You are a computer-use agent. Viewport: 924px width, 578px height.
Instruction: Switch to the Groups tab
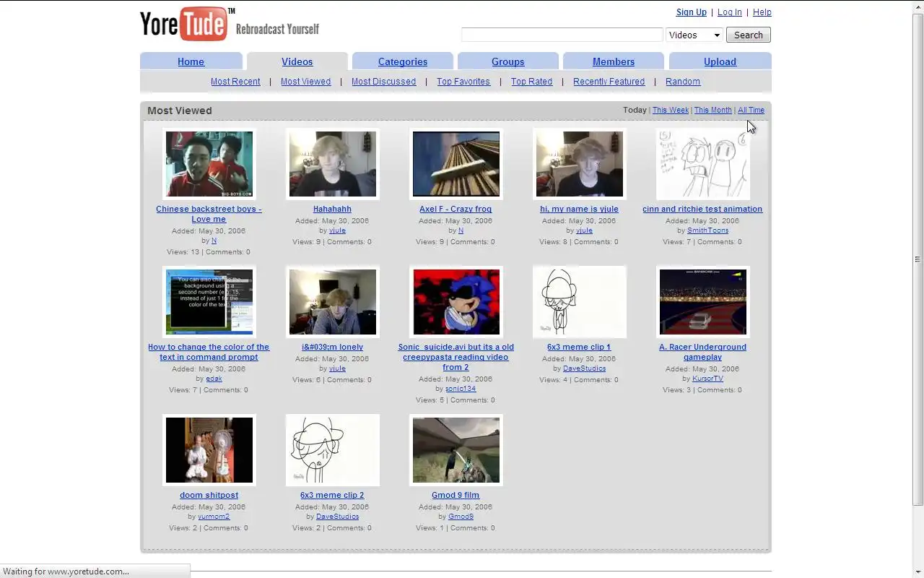point(508,61)
